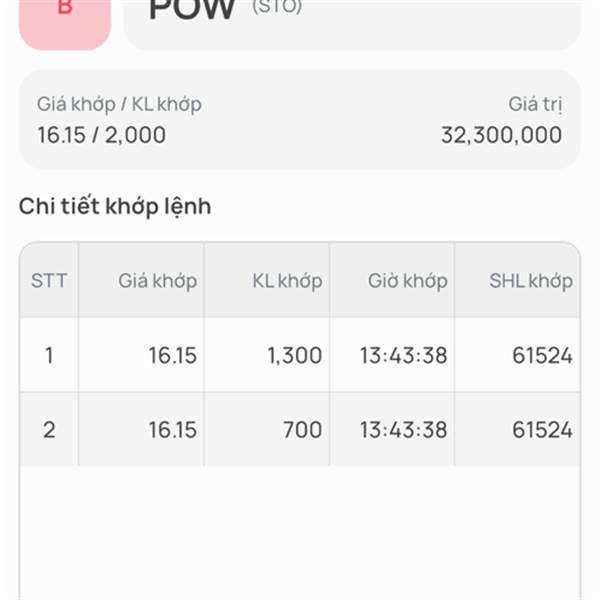Image resolution: width=600 pixels, height=600 pixels.
Task: Tap the STO exchange label
Action: [x=277, y=7]
